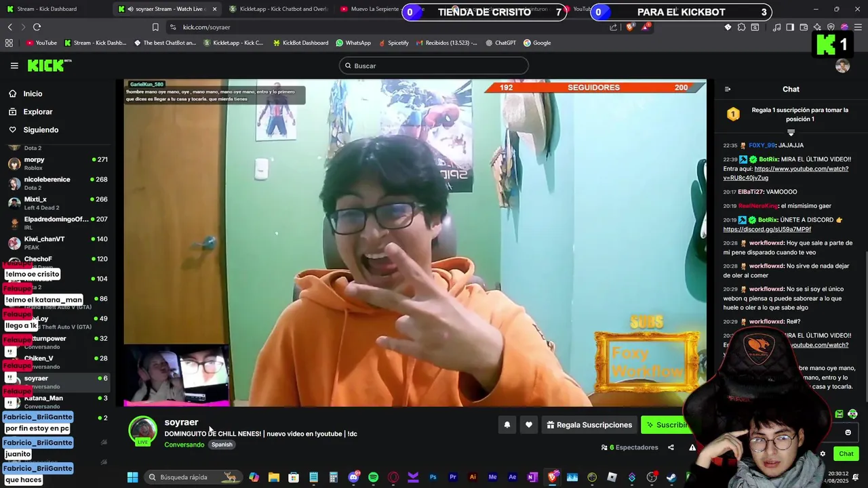Open the user profile avatar menu
Image resolution: width=868 pixels, height=488 pixels.
[x=842, y=66]
